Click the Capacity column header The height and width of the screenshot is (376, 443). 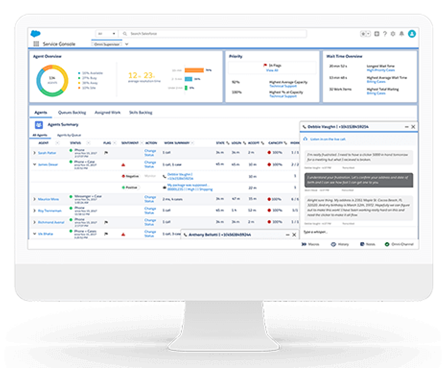click(276, 143)
